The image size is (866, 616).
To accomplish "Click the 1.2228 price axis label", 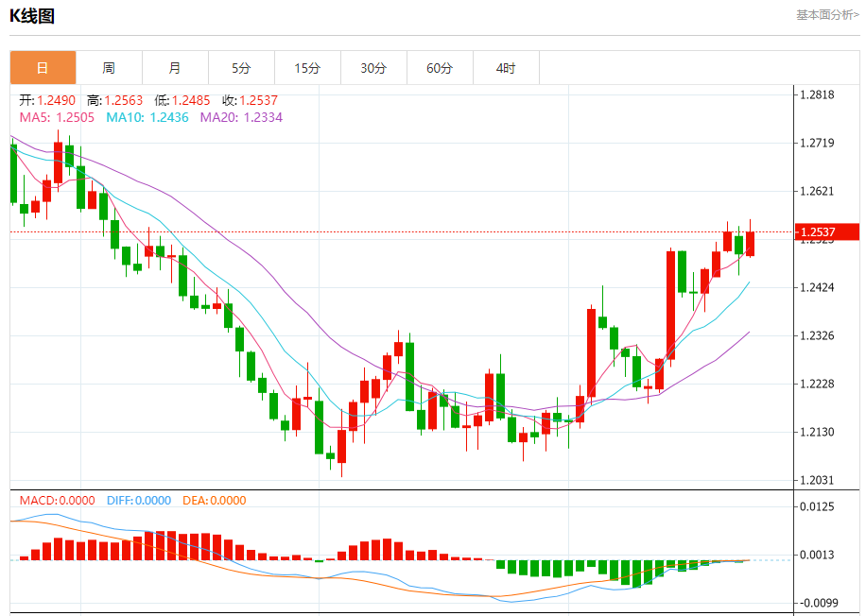I will (818, 384).
